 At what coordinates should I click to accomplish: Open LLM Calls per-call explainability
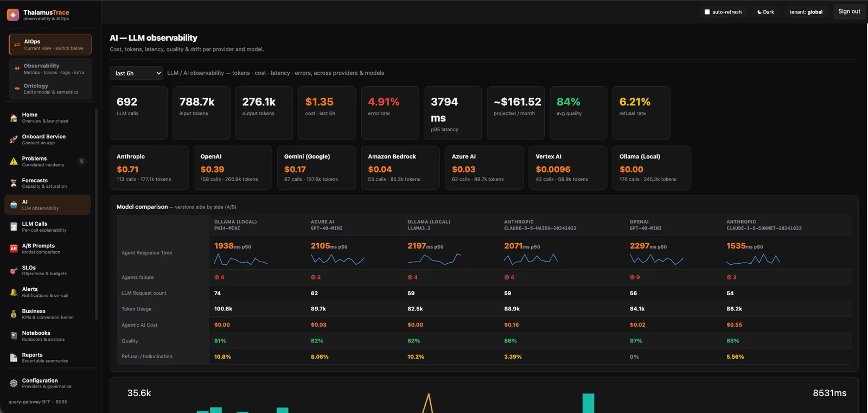tap(48, 227)
